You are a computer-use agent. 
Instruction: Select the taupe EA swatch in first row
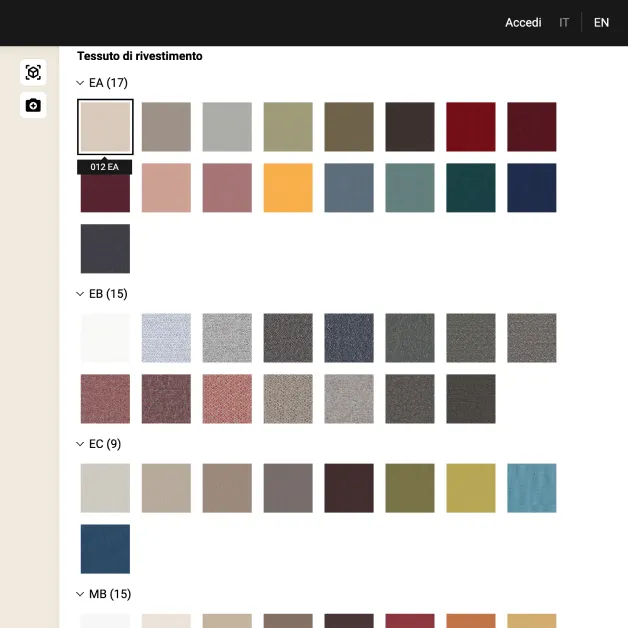(166, 127)
